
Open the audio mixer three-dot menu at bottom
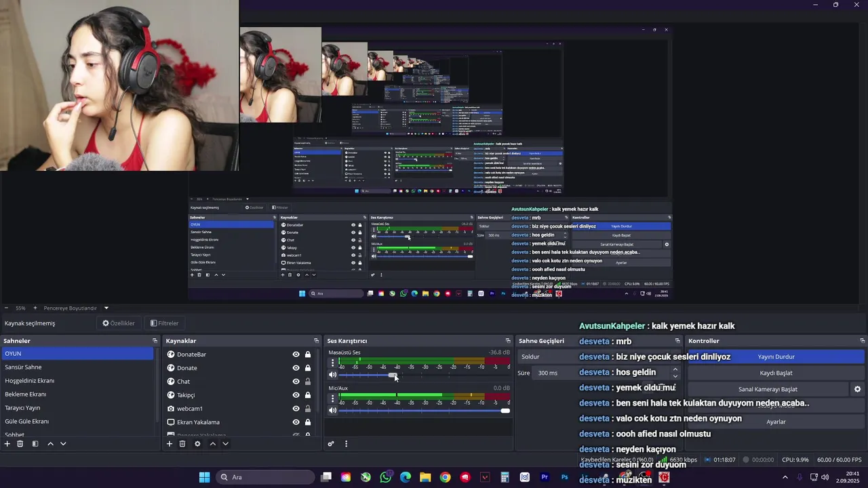click(346, 444)
